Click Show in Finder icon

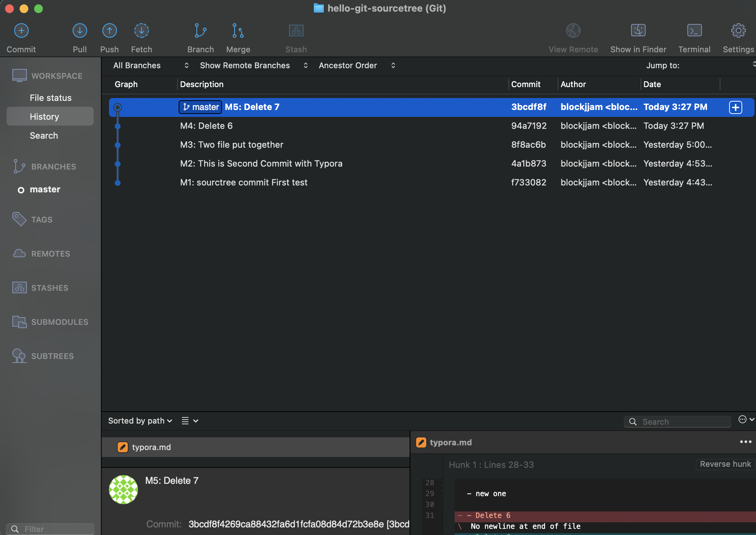tap(638, 31)
